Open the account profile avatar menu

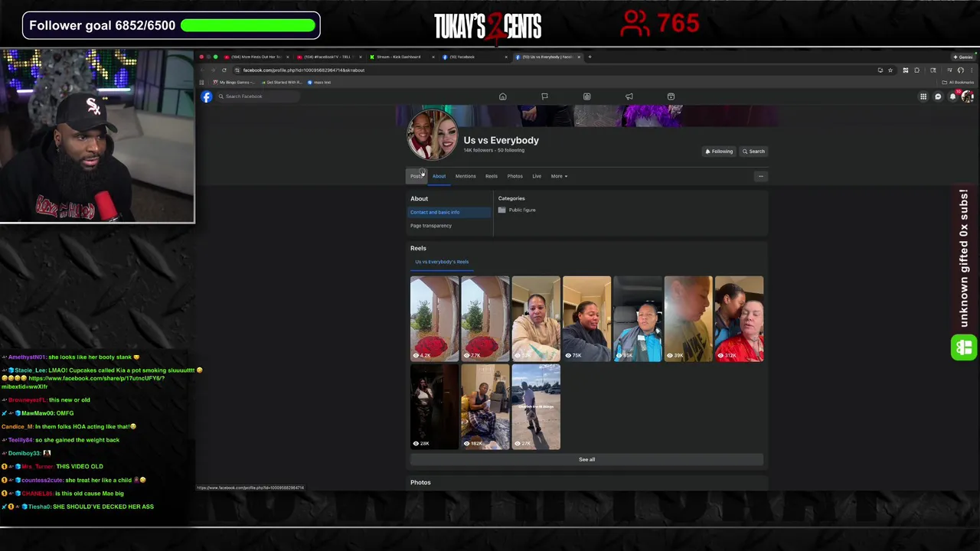click(968, 96)
